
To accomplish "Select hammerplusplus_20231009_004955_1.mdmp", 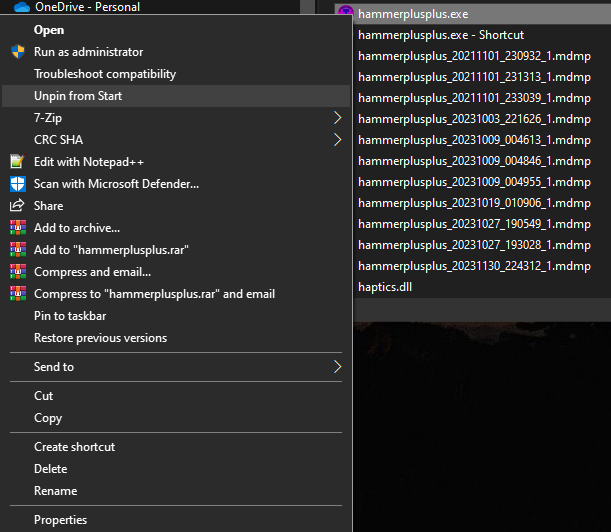I will pos(474,182).
